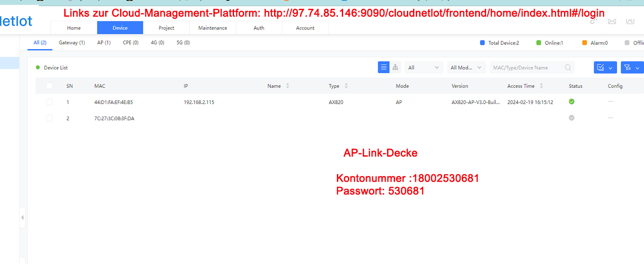
Task: Click the Config column header
Action: [615, 86]
